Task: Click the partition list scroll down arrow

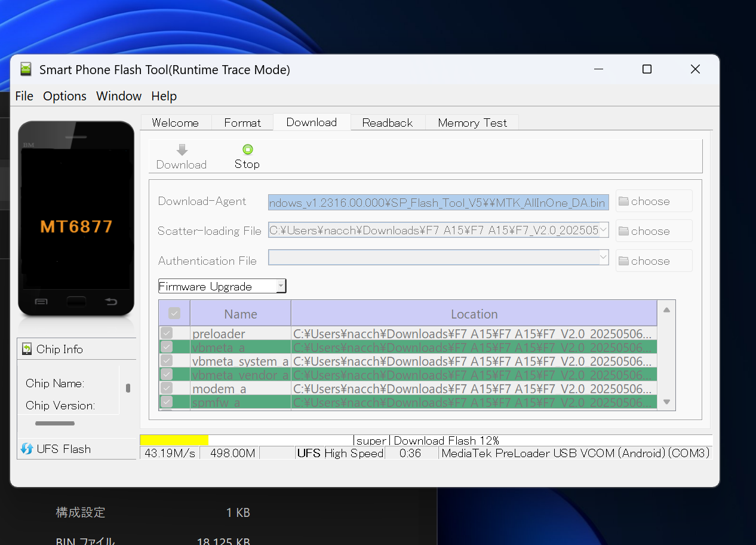Action: coord(667,402)
